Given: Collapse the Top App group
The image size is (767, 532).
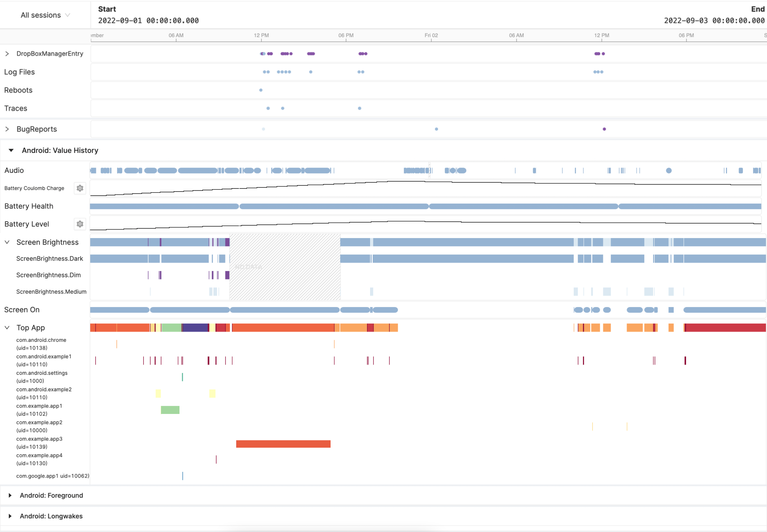Looking at the screenshot, I should 7,328.
